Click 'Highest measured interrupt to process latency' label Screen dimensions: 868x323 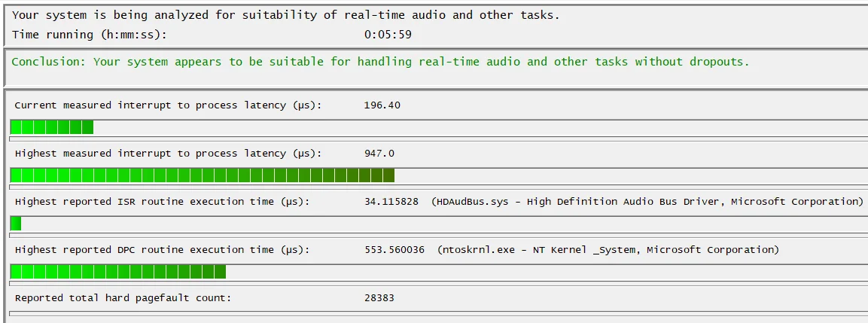point(168,153)
